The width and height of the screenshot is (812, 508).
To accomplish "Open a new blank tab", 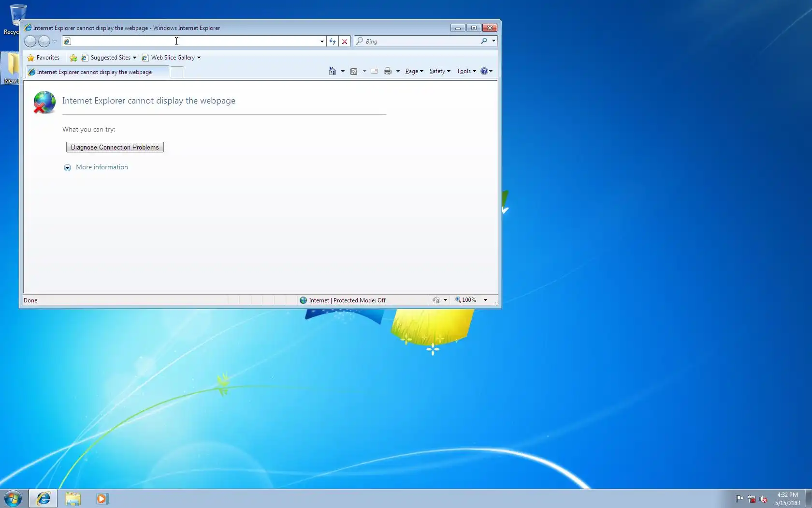I will pos(177,72).
